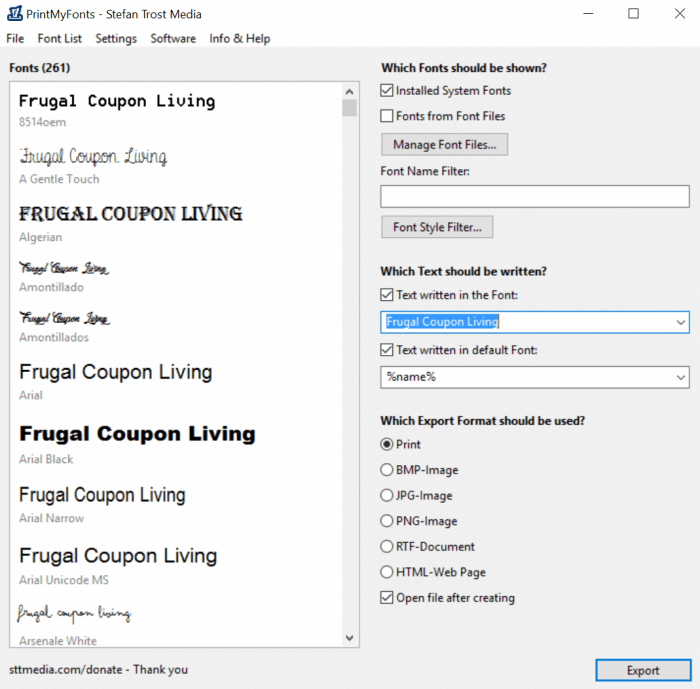Open the %name% default font dropdown
The image size is (700, 689).
tap(681, 377)
